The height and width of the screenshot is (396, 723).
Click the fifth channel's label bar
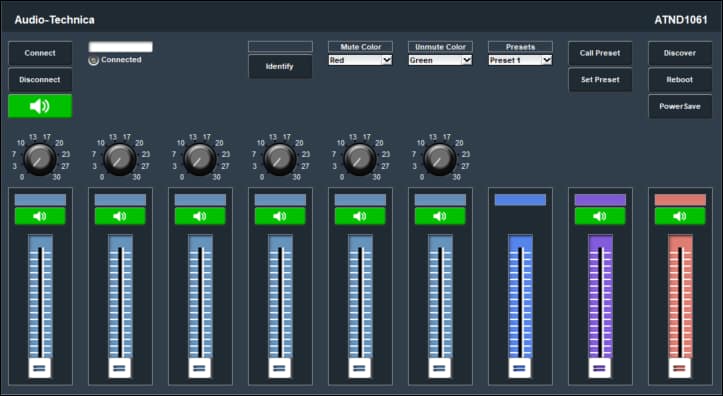click(x=360, y=200)
